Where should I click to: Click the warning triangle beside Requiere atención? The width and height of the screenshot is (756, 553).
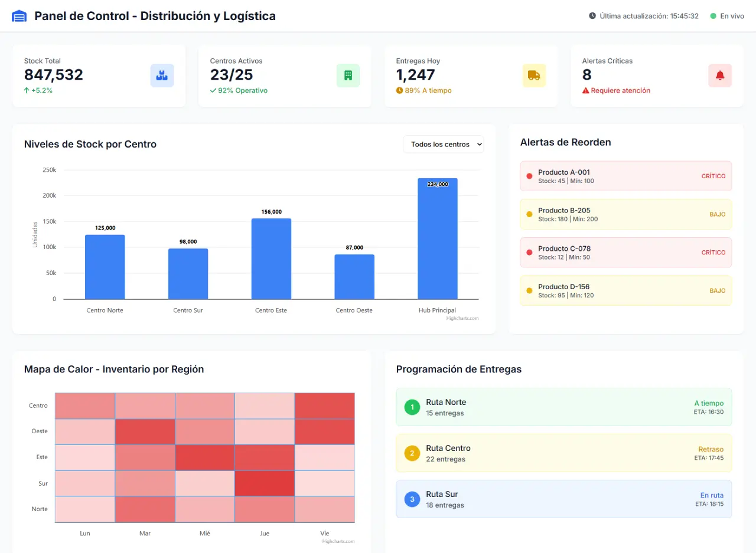point(586,90)
